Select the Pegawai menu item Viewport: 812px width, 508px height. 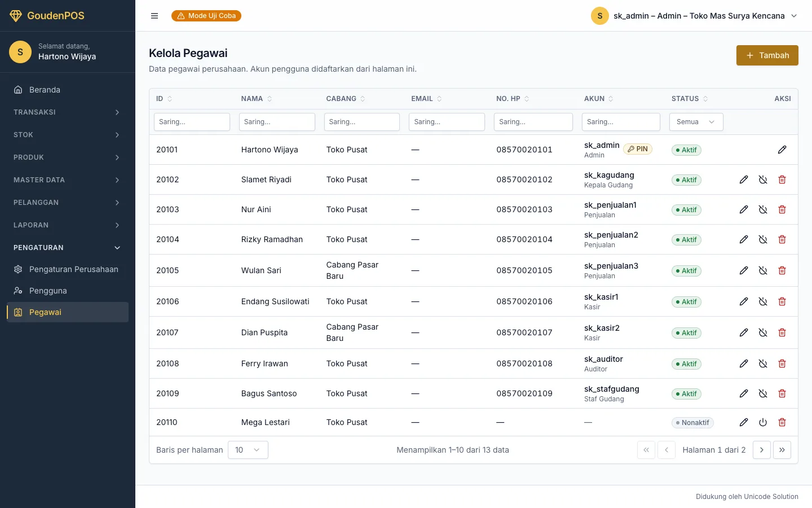click(x=68, y=312)
